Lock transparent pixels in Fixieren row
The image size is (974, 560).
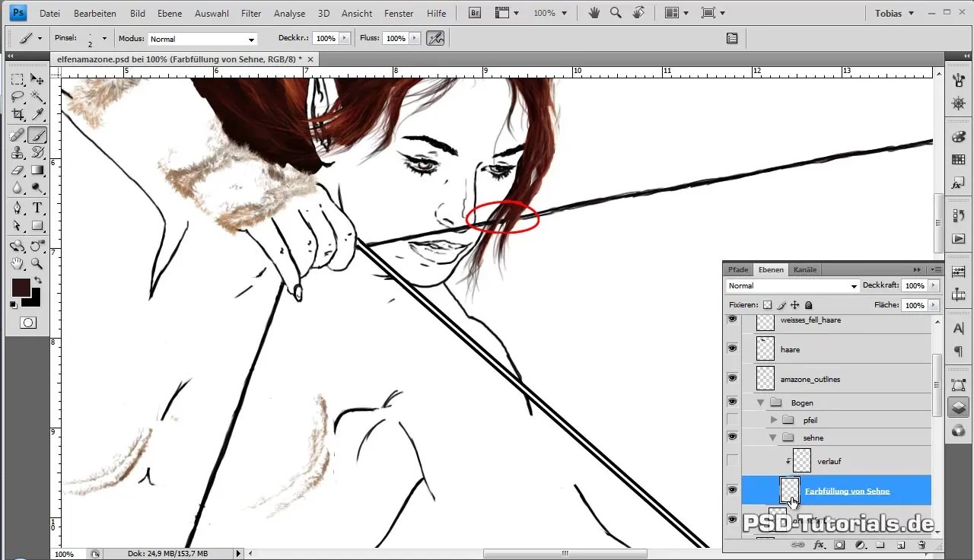[767, 305]
